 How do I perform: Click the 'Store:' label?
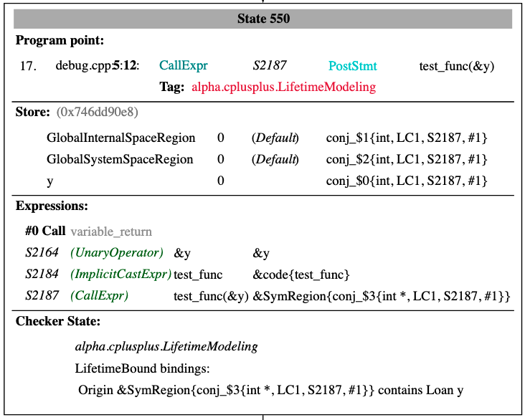pyautogui.click(x=32, y=112)
